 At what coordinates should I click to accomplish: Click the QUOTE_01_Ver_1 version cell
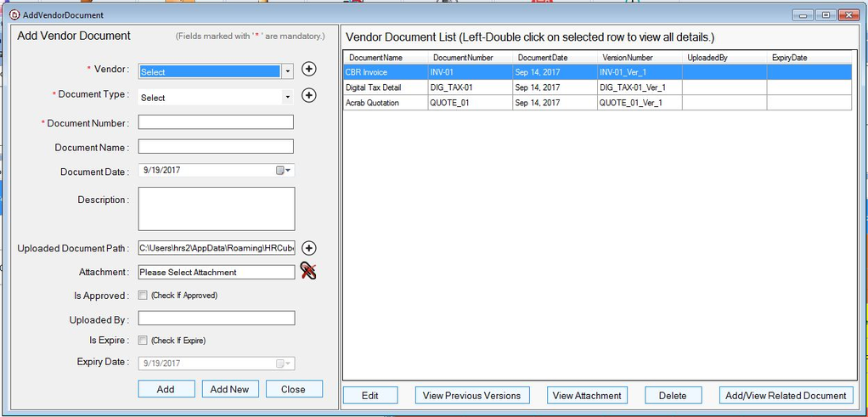tap(640, 103)
